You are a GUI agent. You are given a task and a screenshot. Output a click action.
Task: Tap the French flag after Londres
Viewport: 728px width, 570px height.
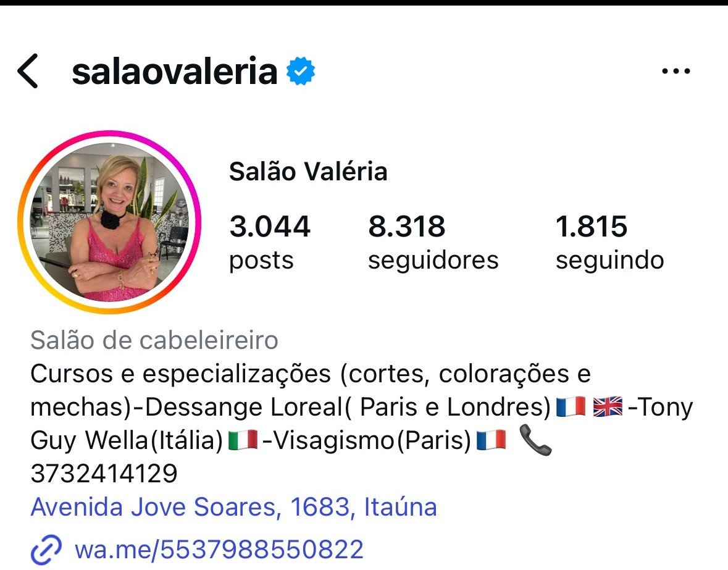coord(571,406)
